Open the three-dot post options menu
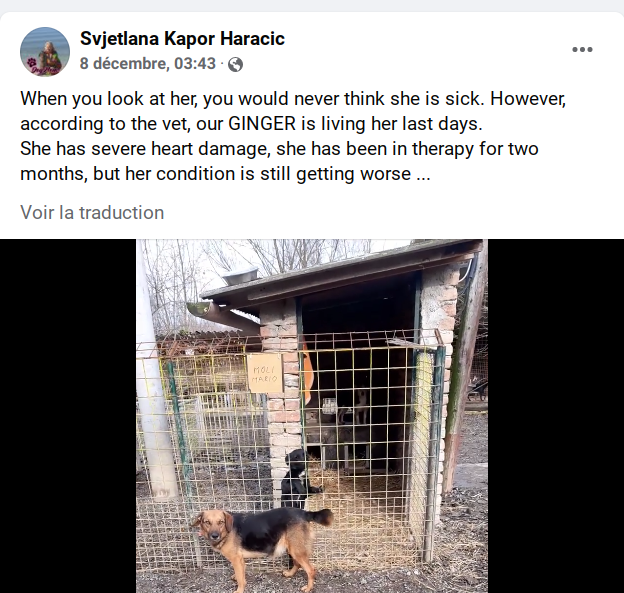Screen dimensions: 624x593 582,50
